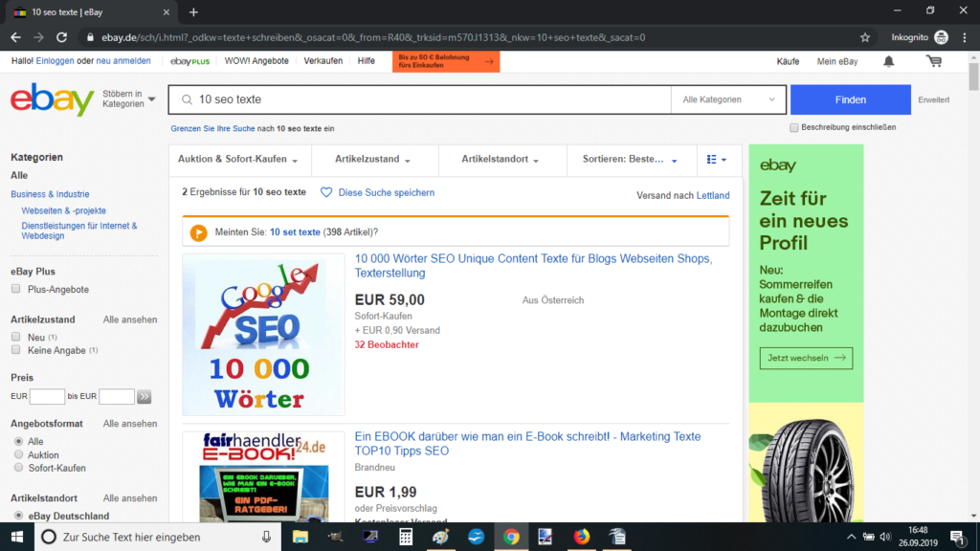Open File Explorer in taskbar
Screen dimensions: 980x551
[300, 537]
